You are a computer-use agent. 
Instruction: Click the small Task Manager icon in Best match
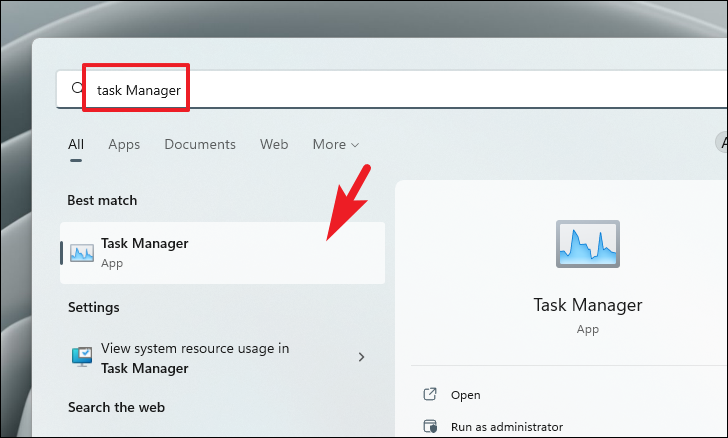(x=82, y=253)
